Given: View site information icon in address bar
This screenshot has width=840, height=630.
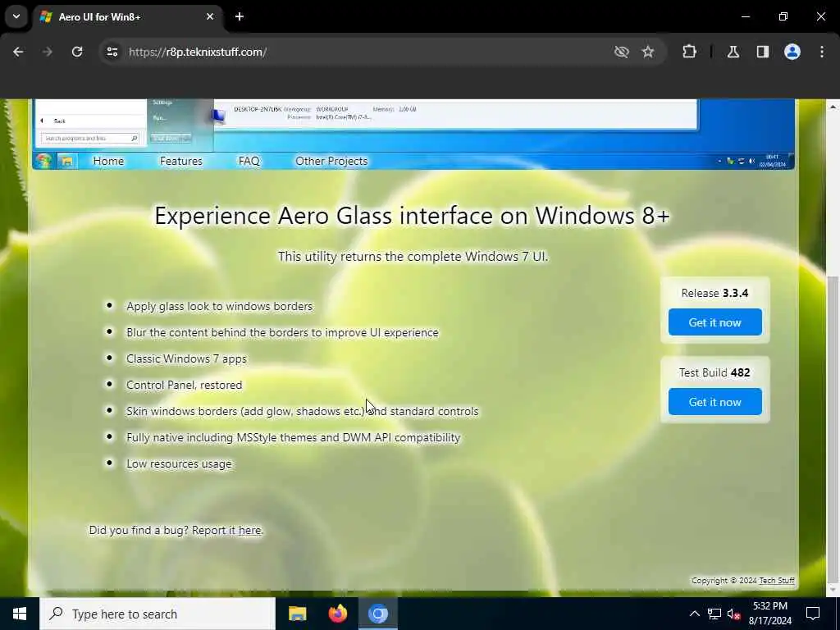Looking at the screenshot, I should point(112,52).
